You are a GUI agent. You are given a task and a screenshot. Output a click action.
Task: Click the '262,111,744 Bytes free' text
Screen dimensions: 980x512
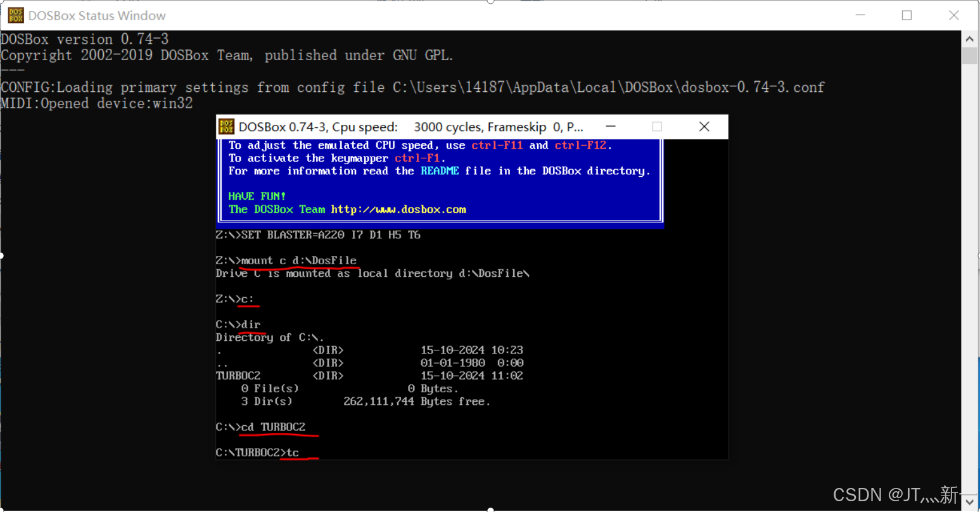click(x=417, y=402)
